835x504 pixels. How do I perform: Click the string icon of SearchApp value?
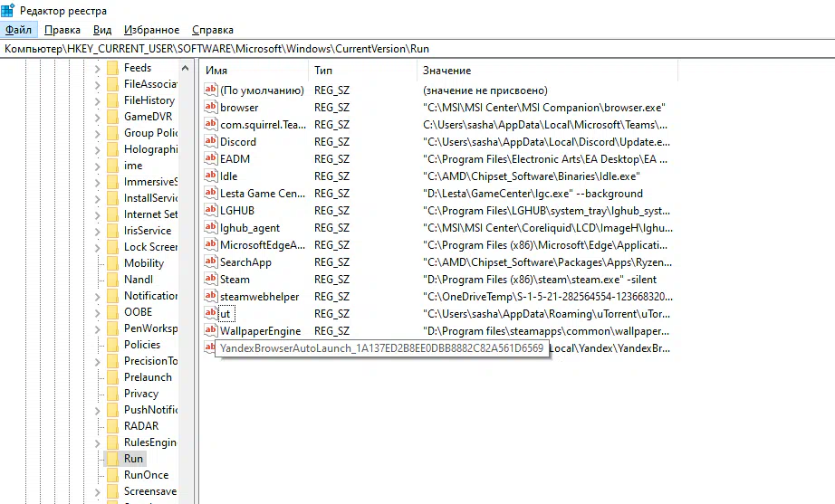click(211, 262)
